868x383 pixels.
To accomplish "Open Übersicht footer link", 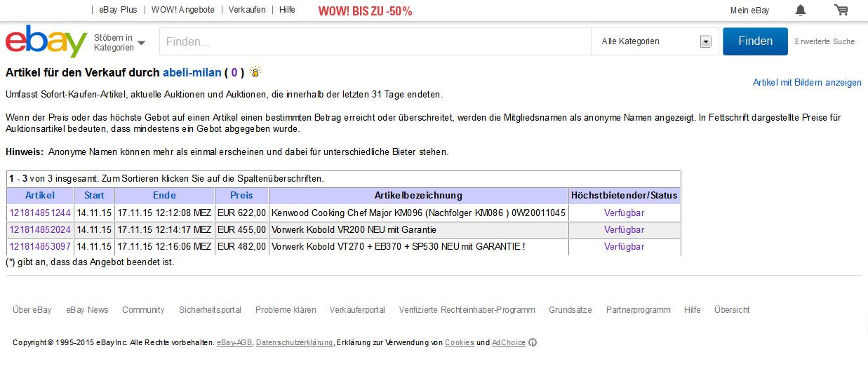I will (732, 309).
